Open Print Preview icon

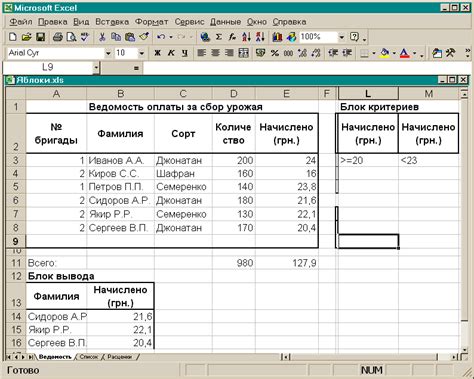71,37
